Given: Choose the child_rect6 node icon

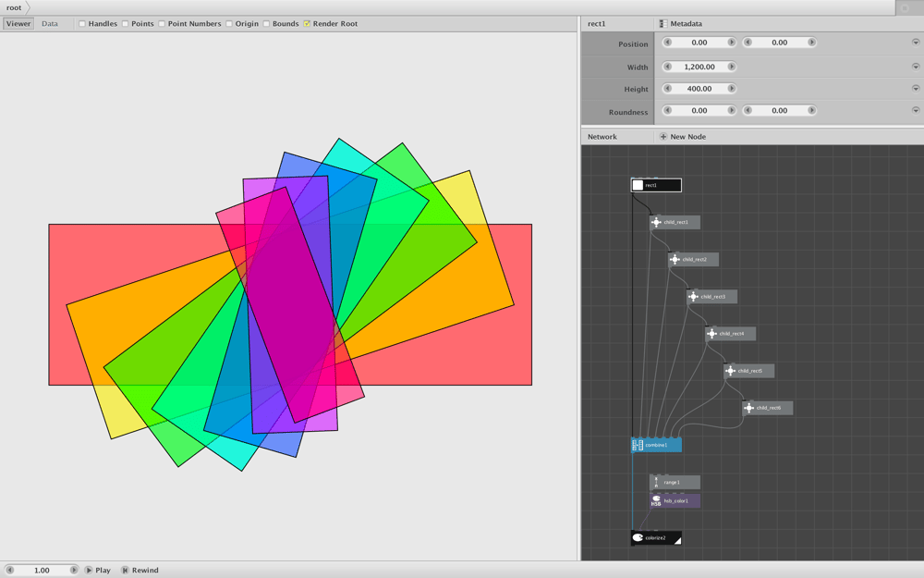Looking at the screenshot, I should pos(749,408).
